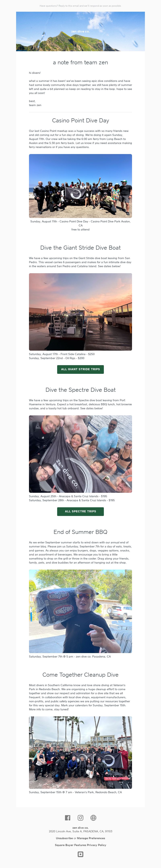This screenshot has height=868, width=161.
Task: Click the Square logo icon at the bottom
Action: [80, 854]
